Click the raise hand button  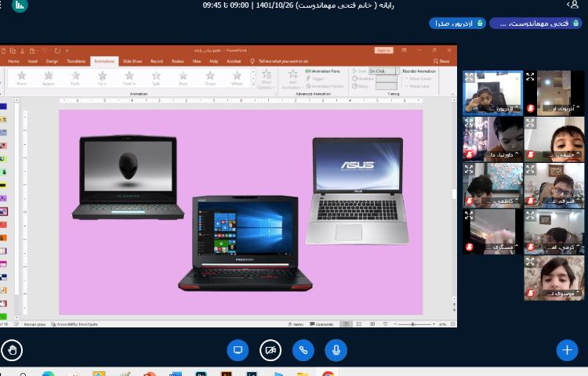12,349
